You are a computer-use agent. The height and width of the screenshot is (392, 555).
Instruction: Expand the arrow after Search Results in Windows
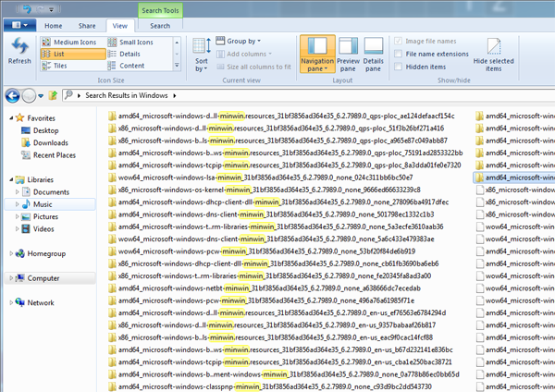click(175, 95)
